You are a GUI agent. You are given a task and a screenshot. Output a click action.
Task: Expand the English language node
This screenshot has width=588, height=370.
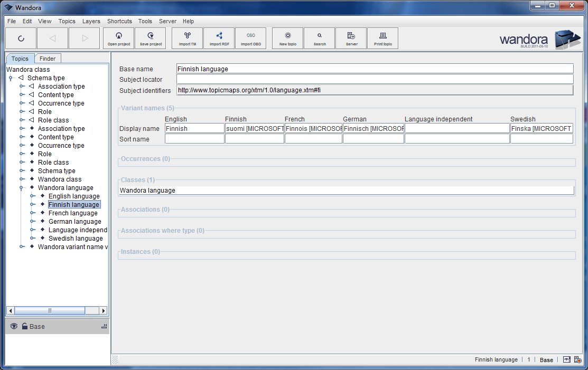(x=31, y=196)
